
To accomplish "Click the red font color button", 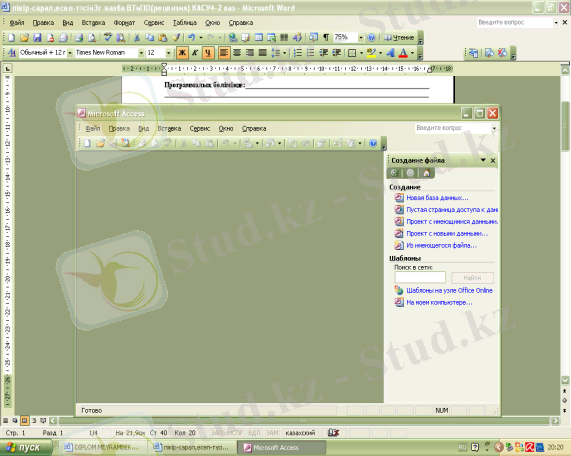I will pyautogui.click(x=403, y=53).
